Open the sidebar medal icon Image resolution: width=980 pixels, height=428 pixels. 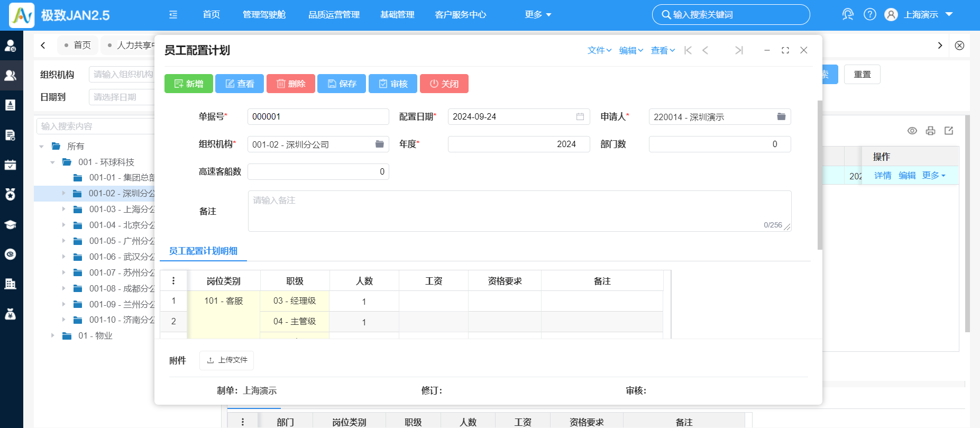(x=10, y=194)
